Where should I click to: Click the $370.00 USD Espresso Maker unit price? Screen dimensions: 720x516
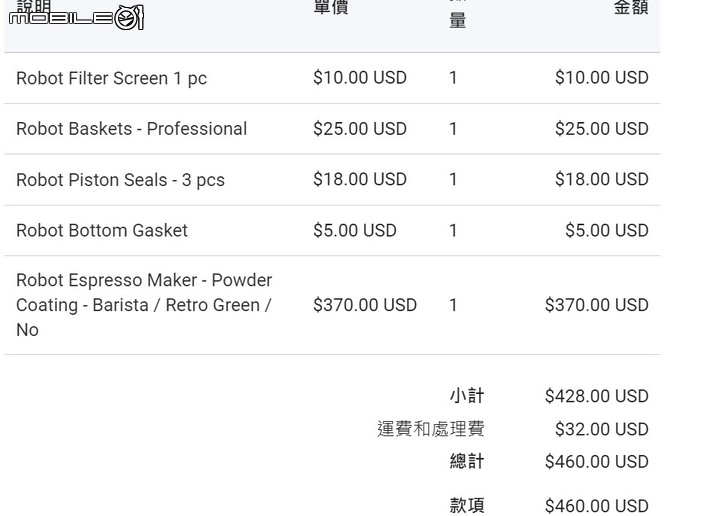coord(365,305)
